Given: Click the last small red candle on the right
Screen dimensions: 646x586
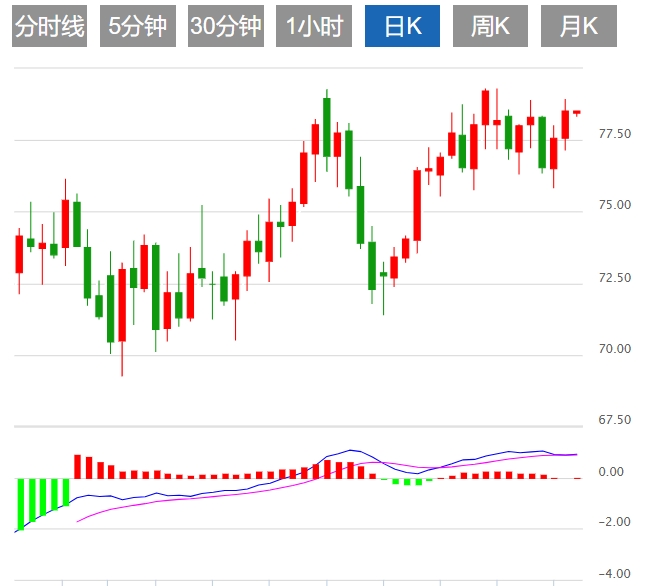Looking at the screenshot, I should click(x=577, y=113).
